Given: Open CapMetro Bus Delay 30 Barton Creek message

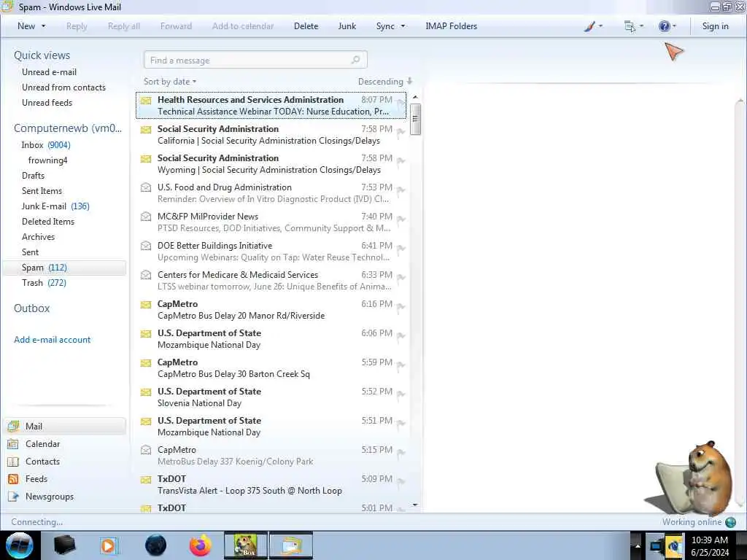Looking at the screenshot, I should click(271, 367).
